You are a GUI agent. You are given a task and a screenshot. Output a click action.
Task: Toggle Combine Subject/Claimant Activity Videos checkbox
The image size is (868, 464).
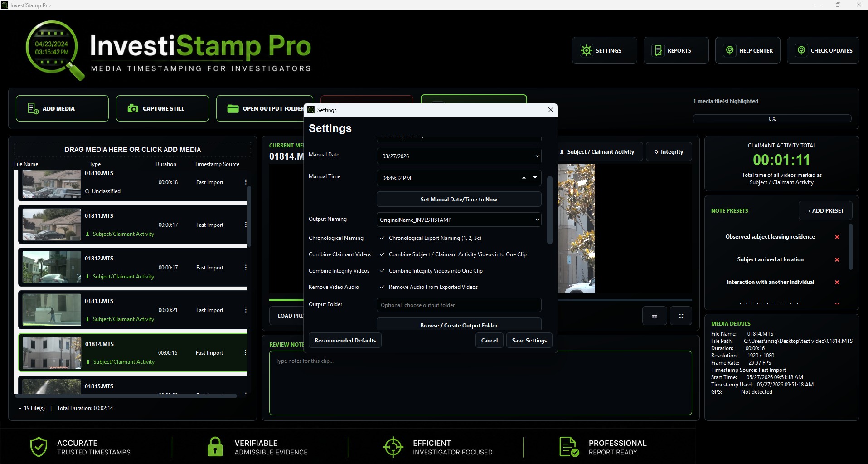pos(382,254)
